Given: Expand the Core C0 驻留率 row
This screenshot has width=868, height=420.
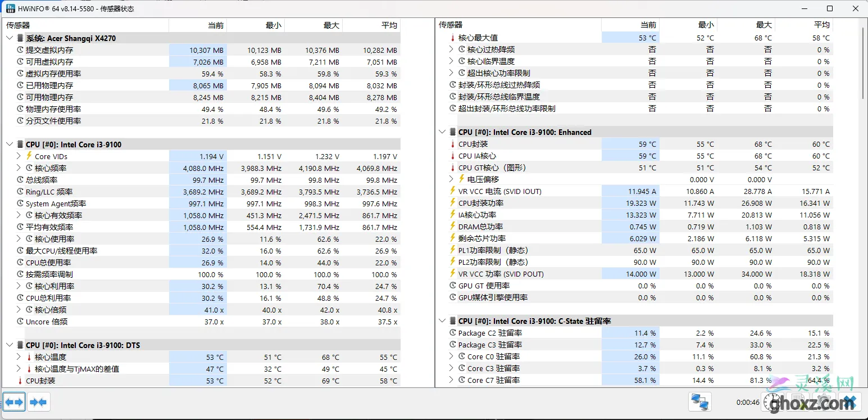Looking at the screenshot, I should [x=451, y=356].
